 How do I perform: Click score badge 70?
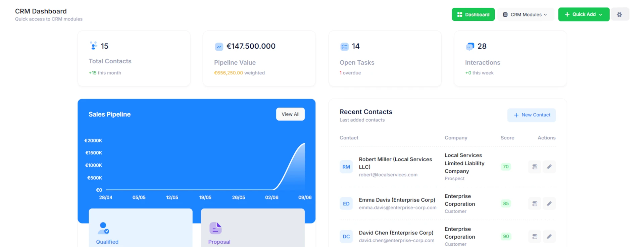pos(506,167)
